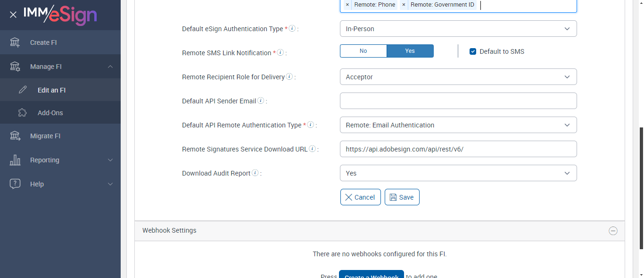Open the Default eSign Authentication Type dropdown
This screenshot has width=644, height=278.
(x=458, y=29)
